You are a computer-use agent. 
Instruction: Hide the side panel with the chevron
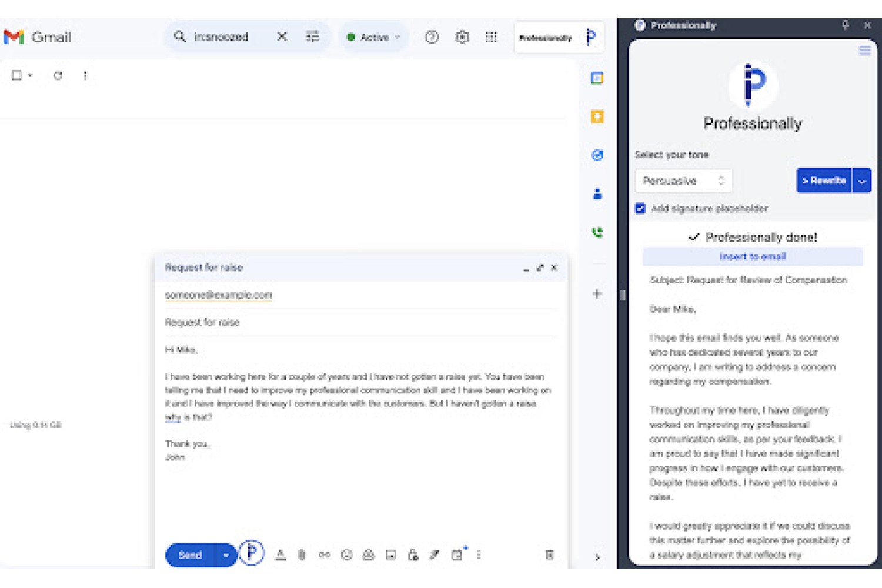(597, 557)
